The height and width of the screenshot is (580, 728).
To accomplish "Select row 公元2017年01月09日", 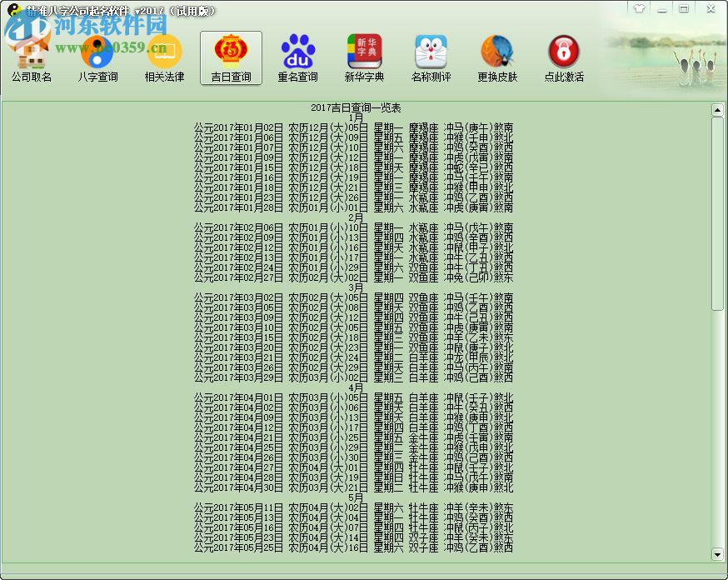I will tap(354, 157).
